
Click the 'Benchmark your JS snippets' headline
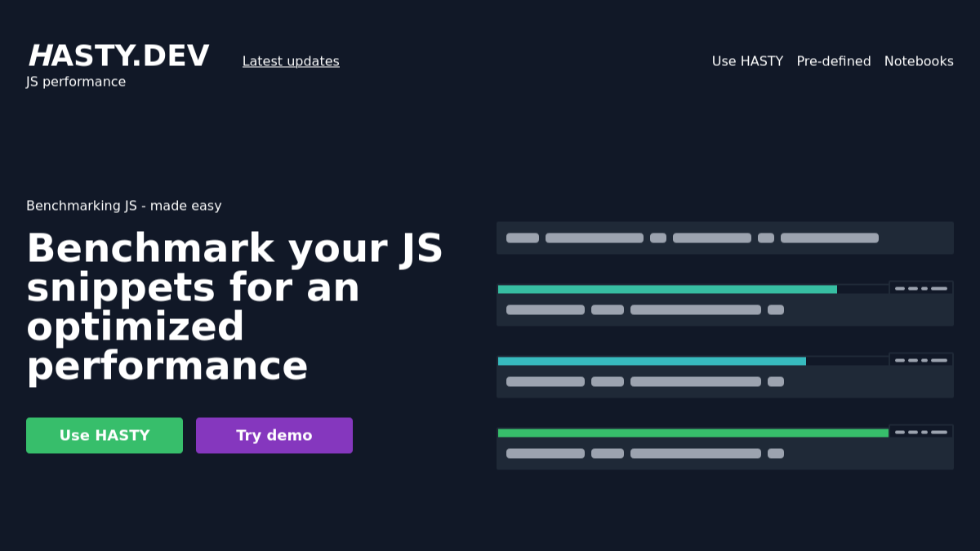click(235, 307)
